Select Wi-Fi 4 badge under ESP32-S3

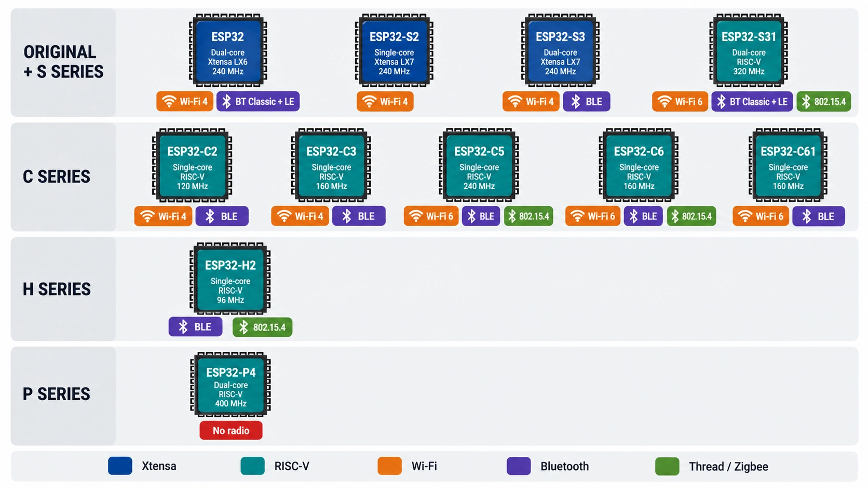[531, 101]
